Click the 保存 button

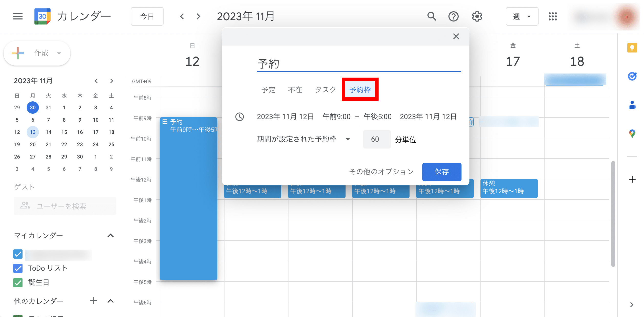(x=442, y=172)
